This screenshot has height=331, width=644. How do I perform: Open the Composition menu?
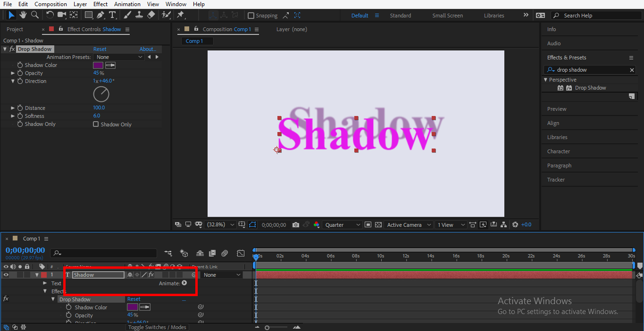click(x=50, y=4)
